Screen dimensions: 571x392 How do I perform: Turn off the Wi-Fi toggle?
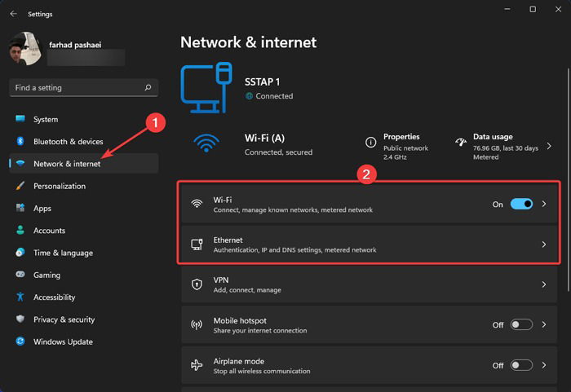(x=521, y=204)
